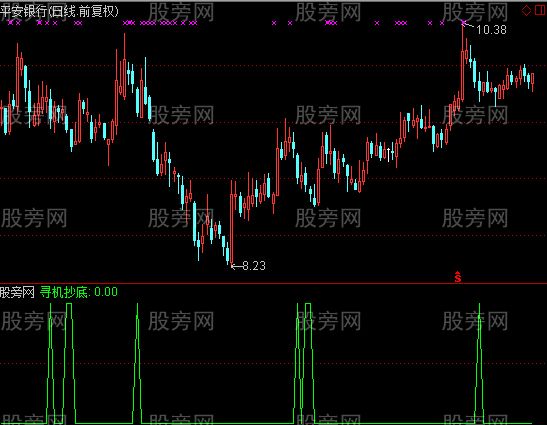This screenshot has width=547, height=425.
Task: Click the indicator name 寻机抄底: 0.00
Action: [x=79, y=292]
